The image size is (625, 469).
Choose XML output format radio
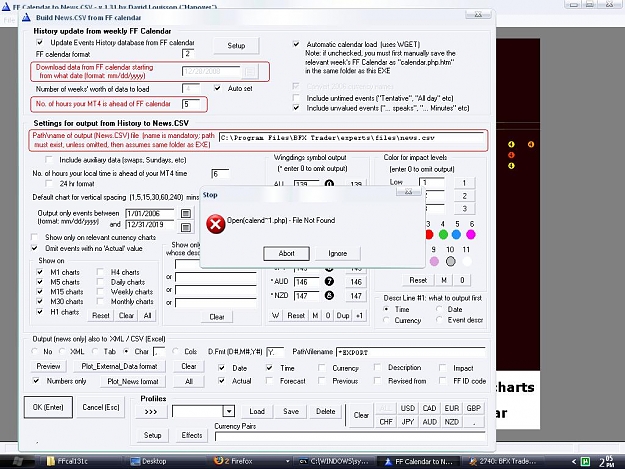(x=62, y=351)
